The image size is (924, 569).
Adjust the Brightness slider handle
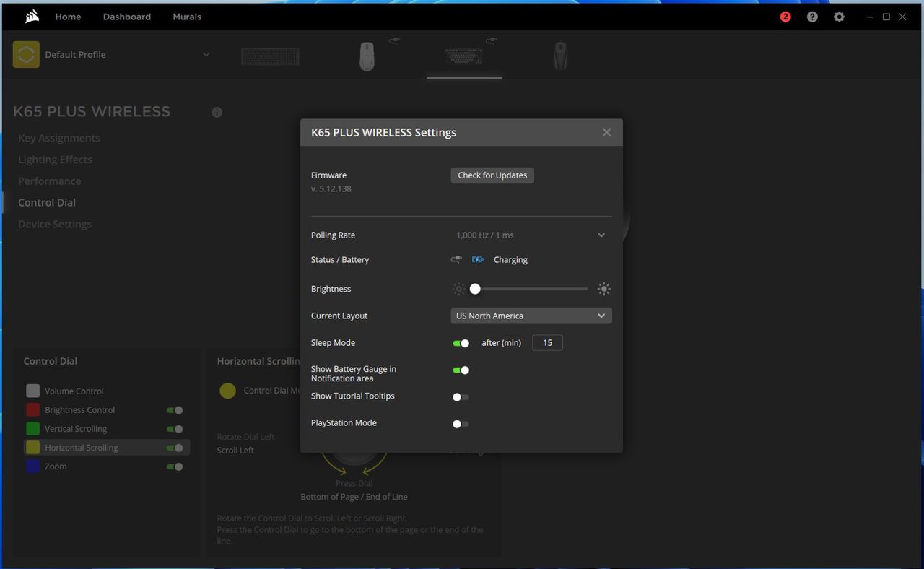coord(475,289)
